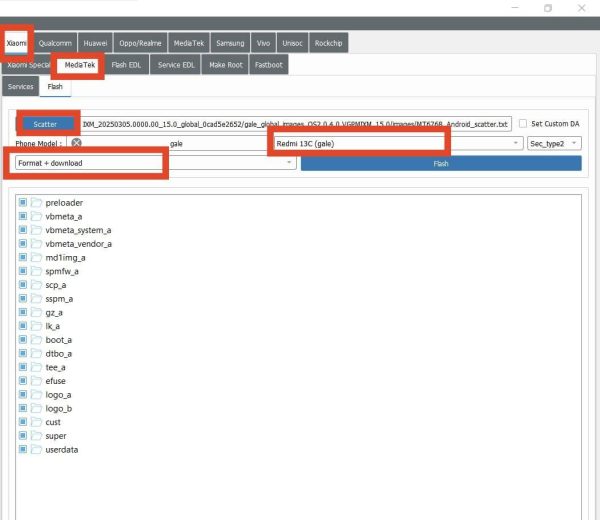Click the folder icon beside logo_b

36,408
